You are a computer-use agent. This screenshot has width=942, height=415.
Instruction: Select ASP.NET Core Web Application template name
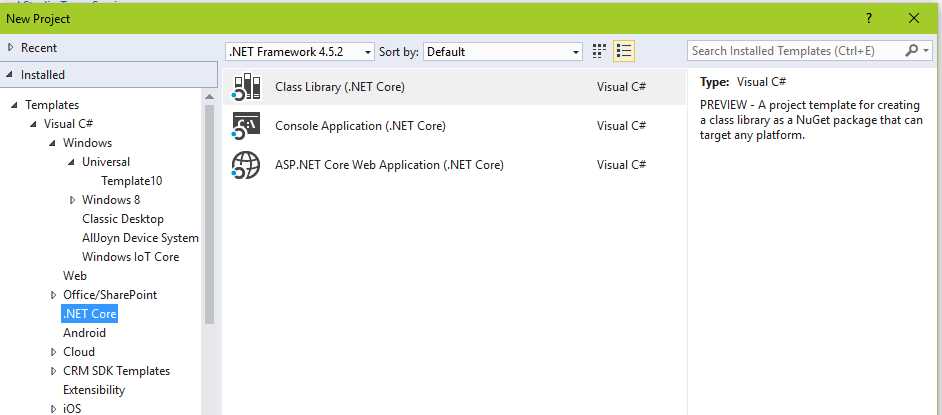tap(389, 165)
